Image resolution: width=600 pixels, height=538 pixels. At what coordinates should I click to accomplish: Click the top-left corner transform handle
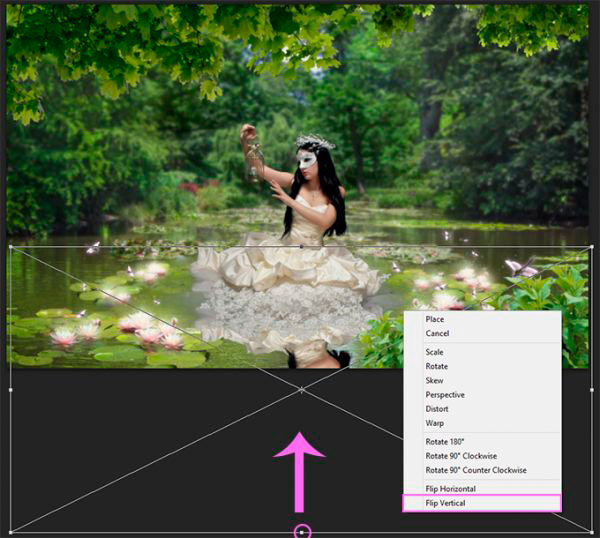tap(11, 247)
